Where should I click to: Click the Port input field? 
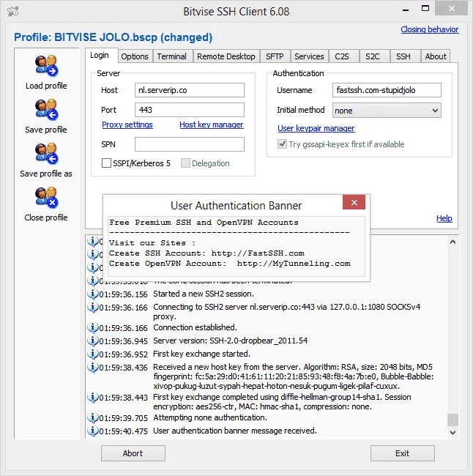190,110
